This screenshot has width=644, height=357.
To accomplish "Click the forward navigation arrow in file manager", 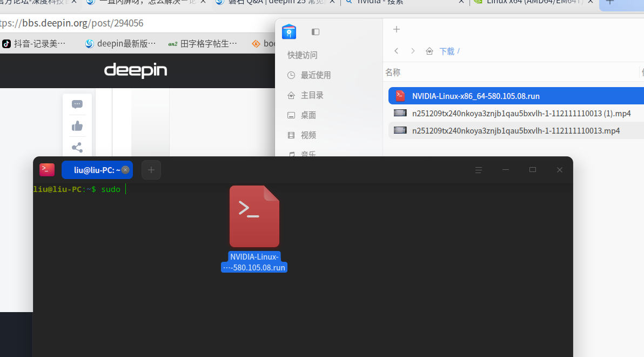I will coord(412,50).
